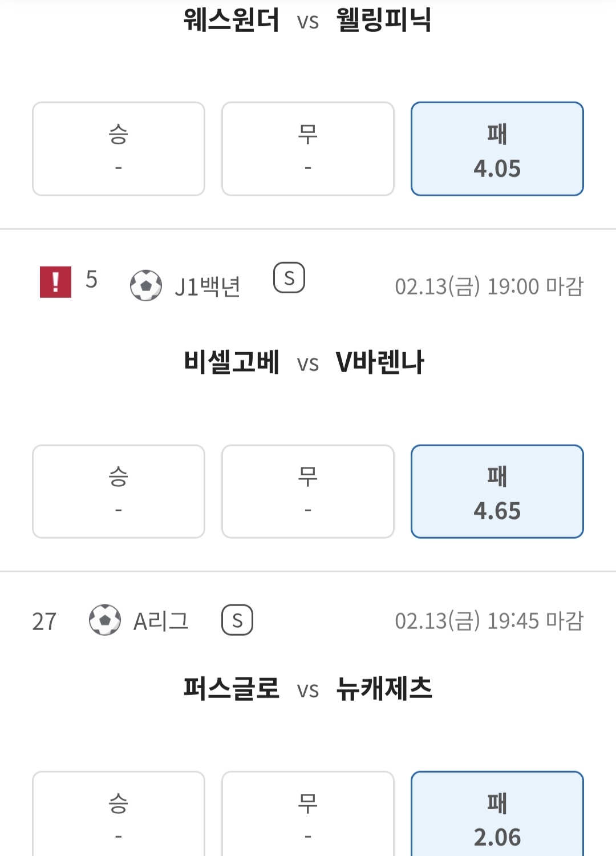Click the S badge next to J1백년

289,278
